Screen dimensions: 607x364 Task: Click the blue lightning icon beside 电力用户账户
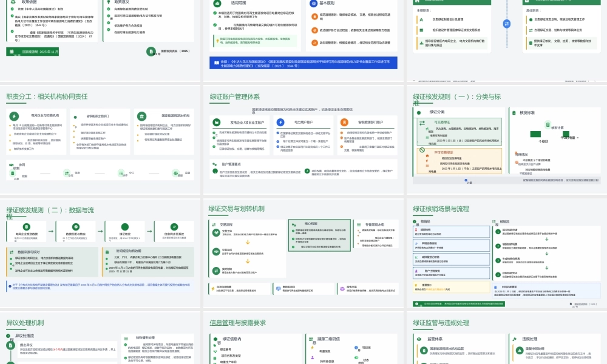(282, 122)
